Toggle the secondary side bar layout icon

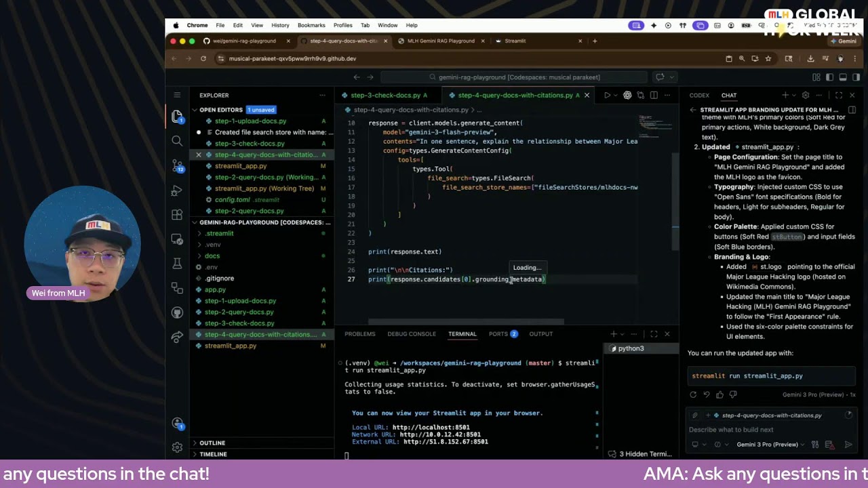[x=856, y=77]
